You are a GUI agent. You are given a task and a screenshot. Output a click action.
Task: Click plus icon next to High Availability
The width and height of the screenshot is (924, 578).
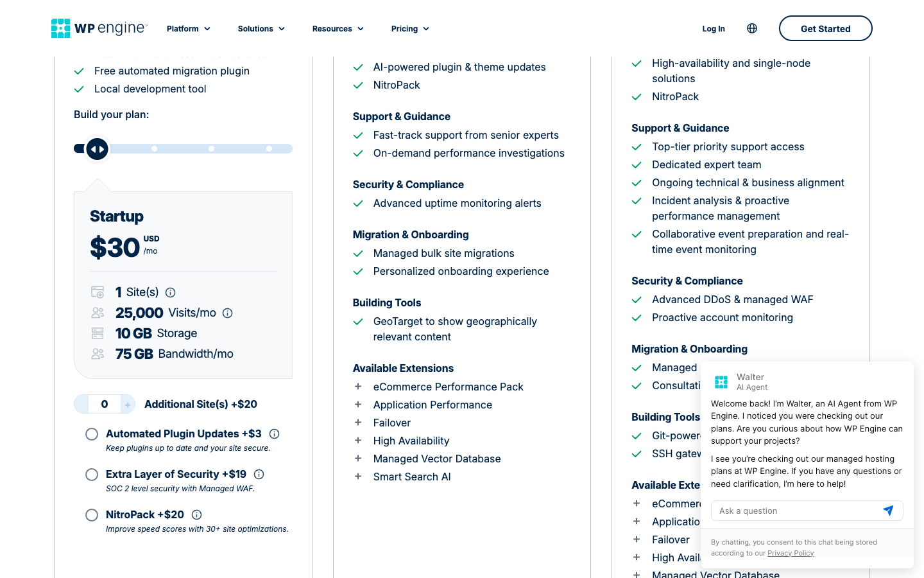point(358,441)
